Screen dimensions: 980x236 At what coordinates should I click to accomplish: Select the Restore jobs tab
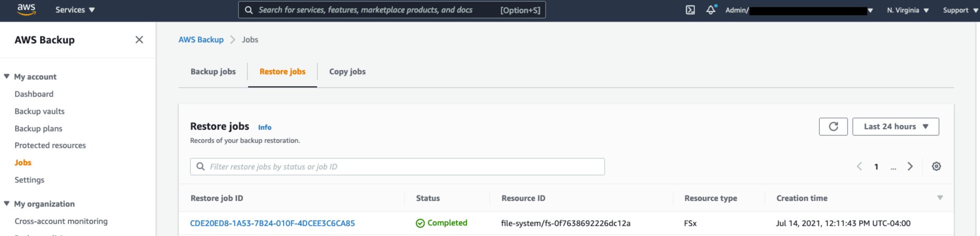point(283,72)
